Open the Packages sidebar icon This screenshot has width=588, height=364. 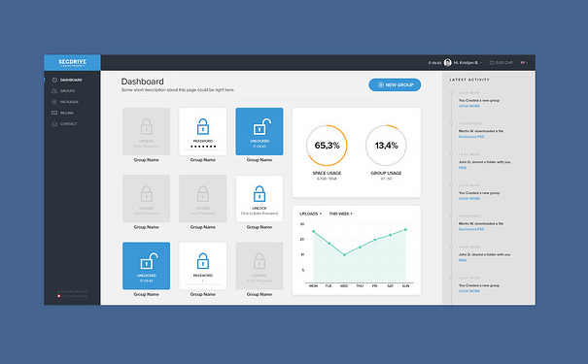pyautogui.click(x=54, y=102)
